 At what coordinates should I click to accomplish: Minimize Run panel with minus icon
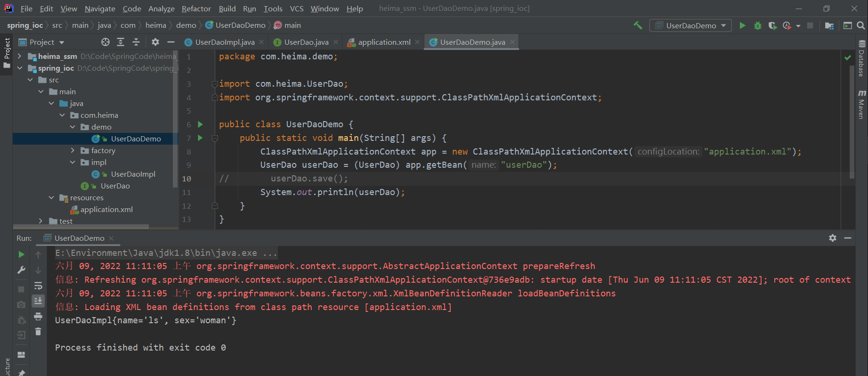[848, 238]
